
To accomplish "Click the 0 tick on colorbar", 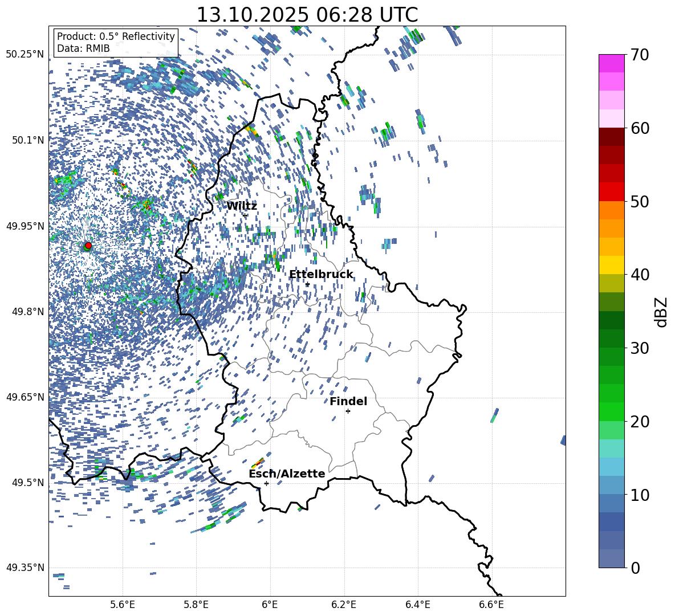I will (635, 568).
